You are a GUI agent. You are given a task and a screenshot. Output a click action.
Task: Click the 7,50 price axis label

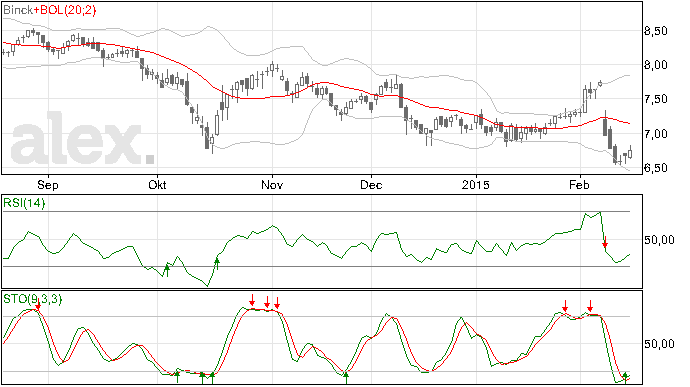tap(656, 100)
